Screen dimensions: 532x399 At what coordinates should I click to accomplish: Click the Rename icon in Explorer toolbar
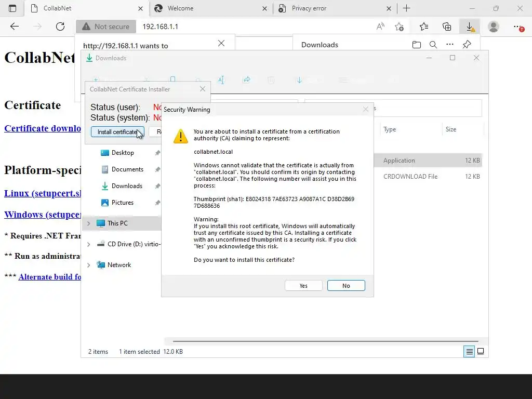coord(221,80)
